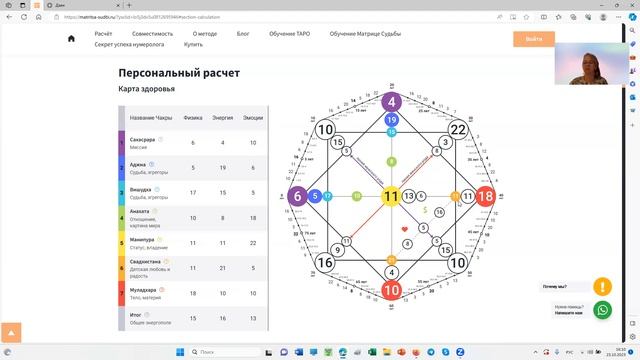Viewport: 640px width, 360px height.
Task: Click white circle 16 in matrix corner
Action: [325, 262]
